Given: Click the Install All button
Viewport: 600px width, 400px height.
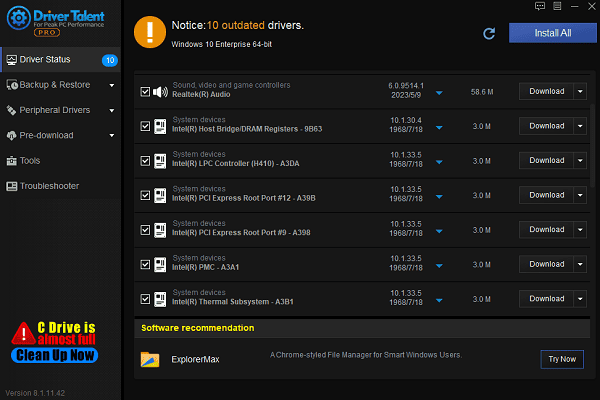Looking at the screenshot, I should (553, 33).
